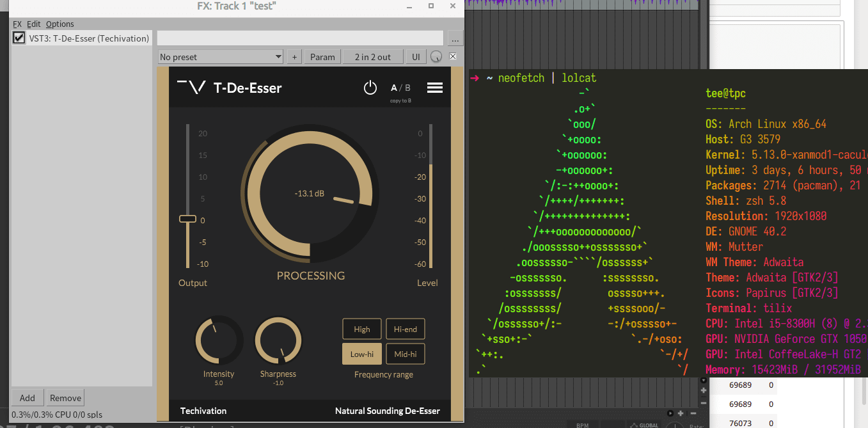Click the Remove FX button

coord(66,397)
